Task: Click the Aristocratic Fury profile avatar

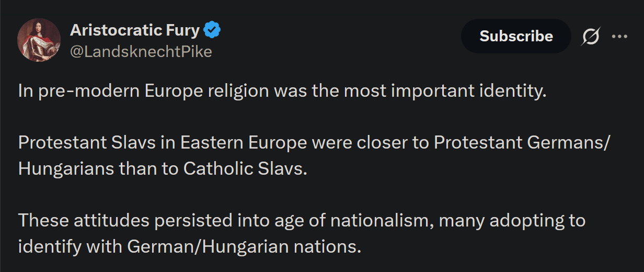Action: pyautogui.click(x=39, y=40)
